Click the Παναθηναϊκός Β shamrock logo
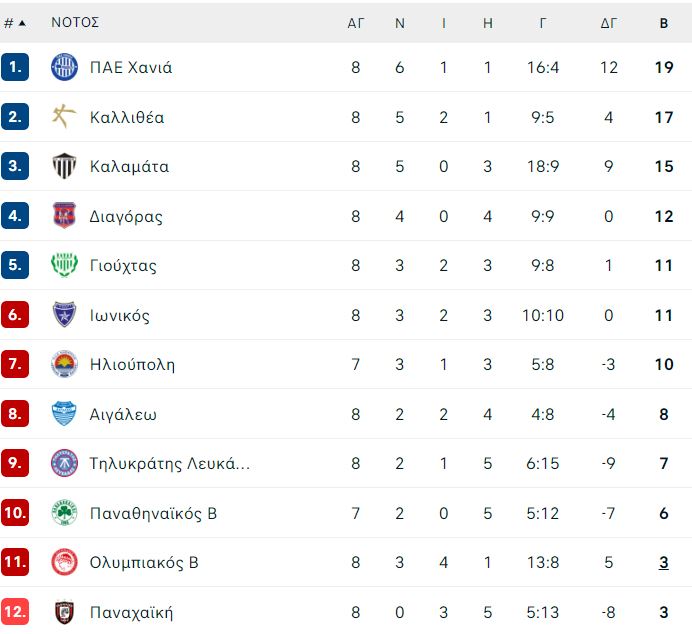The width and height of the screenshot is (692, 634). 64,513
